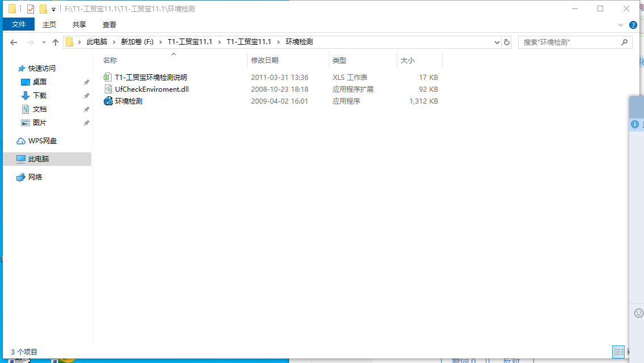The height and width of the screenshot is (363, 644).
Task: Launch the 环境检测 application icon
Action: pyautogui.click(x=108, y=101)
